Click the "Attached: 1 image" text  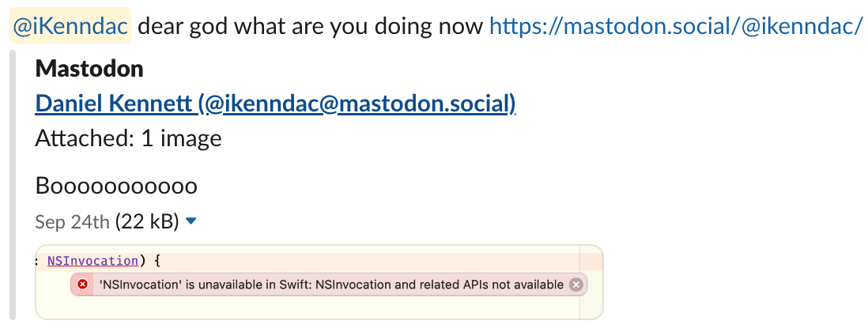tap(128, 139)
